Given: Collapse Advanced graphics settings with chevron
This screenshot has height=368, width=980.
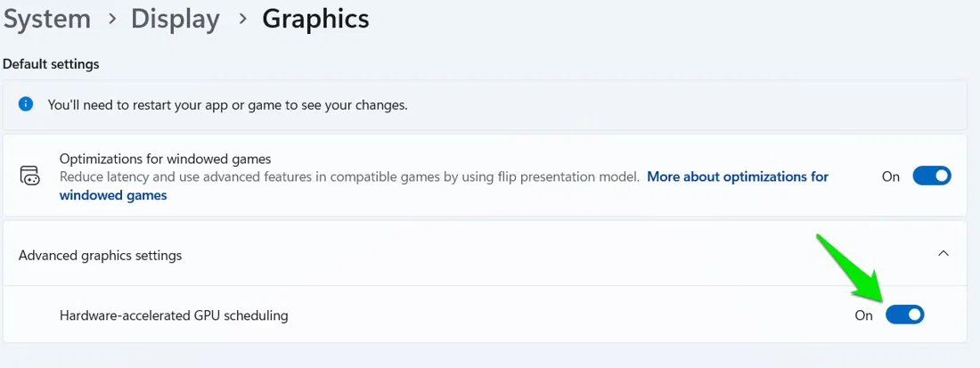Looking at the screenshot, I should (943, 254).
